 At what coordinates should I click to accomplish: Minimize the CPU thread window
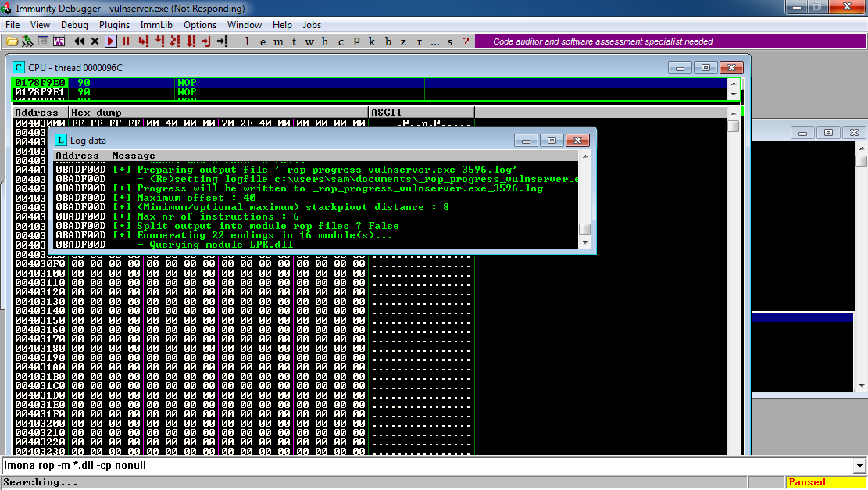coord(680,67)
